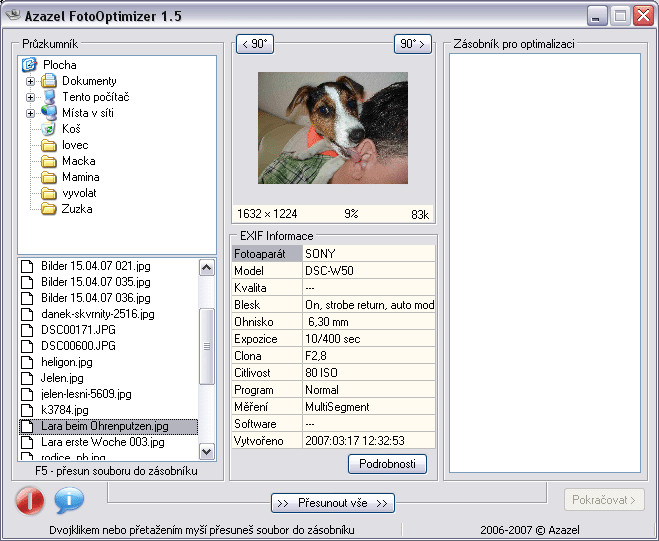Select file danek-skvrnity-2516.jpg
This screenshot has height=541, width=659.
98,314
